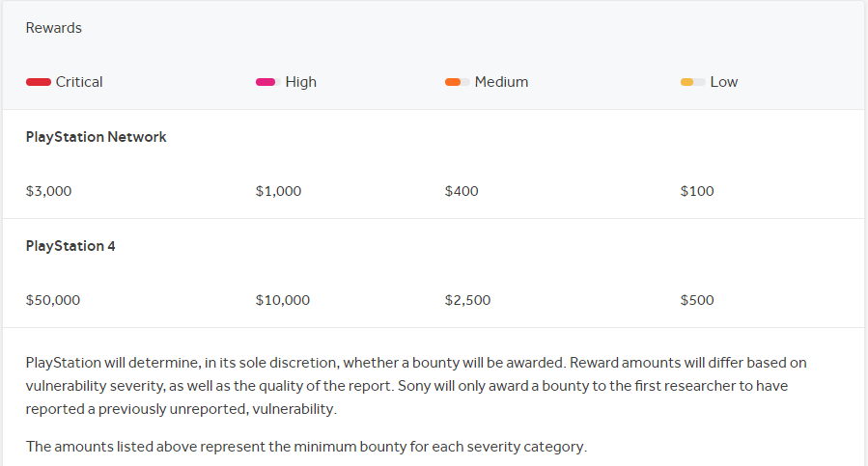Screen dimensions: 868x466
Task: Click the minimum bounty disclaimer sentence
Action: point(306,447)
